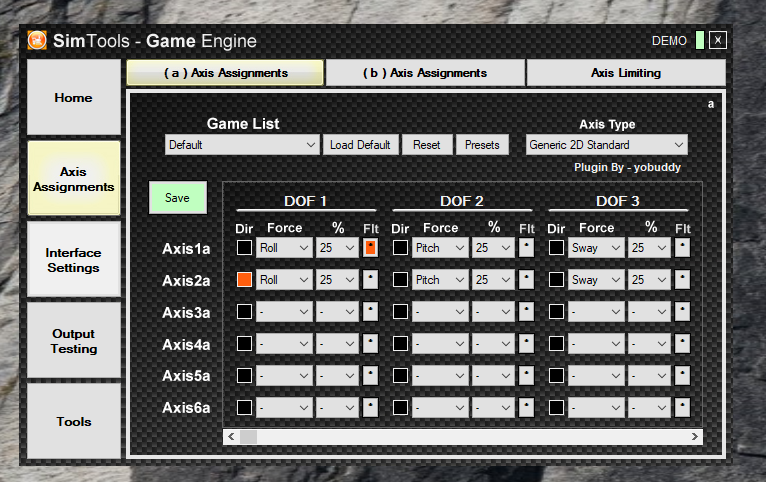Toggle Axis1a DOF 2 Dir box
The width and height of the screenshot is (766, 482).
click(400, 248)
